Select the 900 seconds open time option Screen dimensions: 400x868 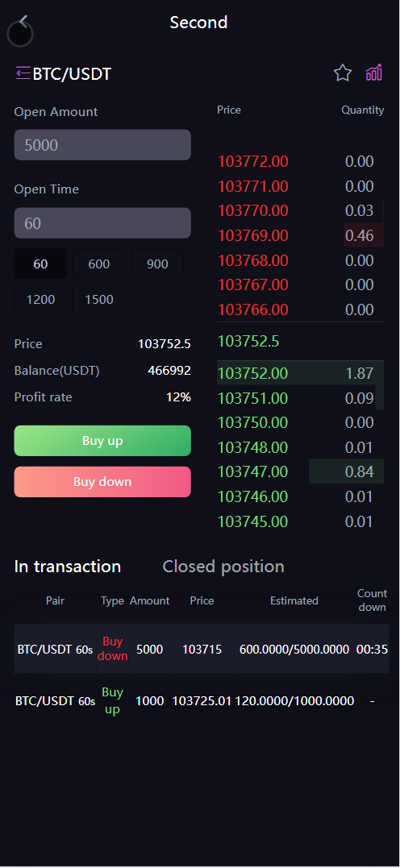tap(157, 264)
